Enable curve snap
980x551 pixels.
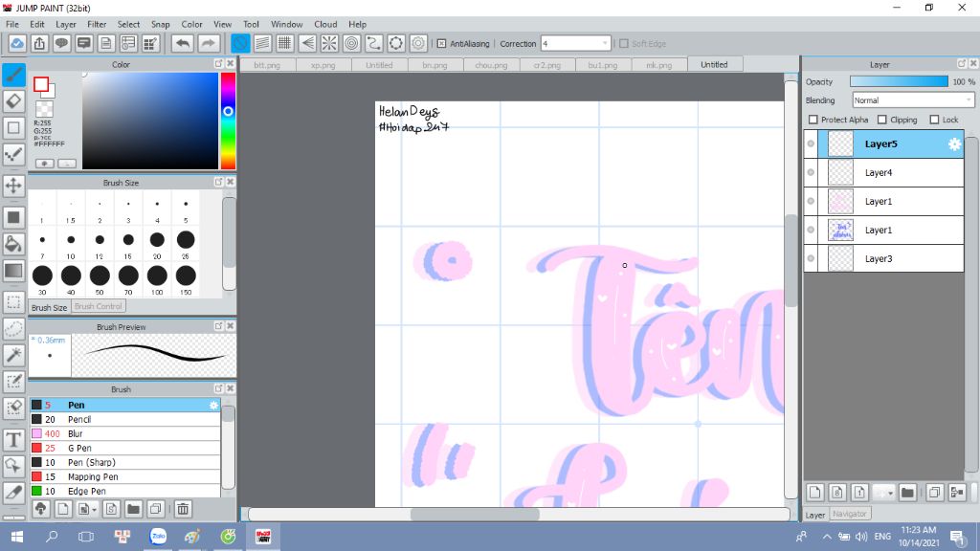tap(374, 44)
